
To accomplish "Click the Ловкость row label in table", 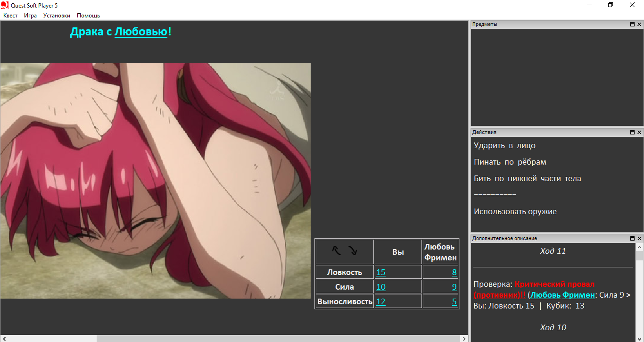I will coord(345,272).
